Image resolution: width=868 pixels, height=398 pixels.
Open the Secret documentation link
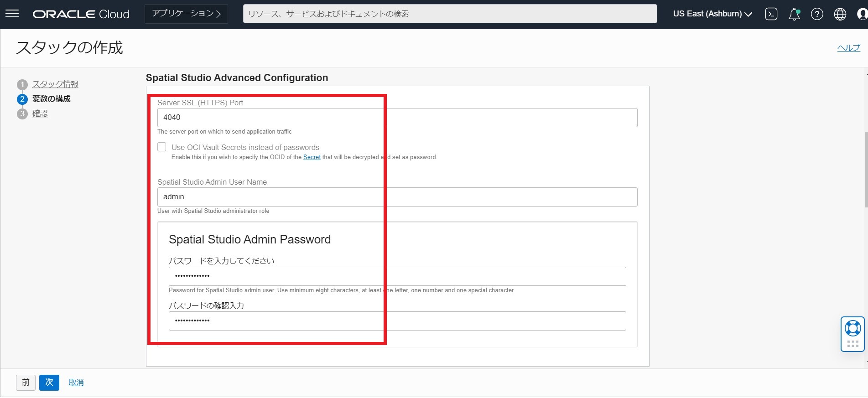[x=312, y=157]
